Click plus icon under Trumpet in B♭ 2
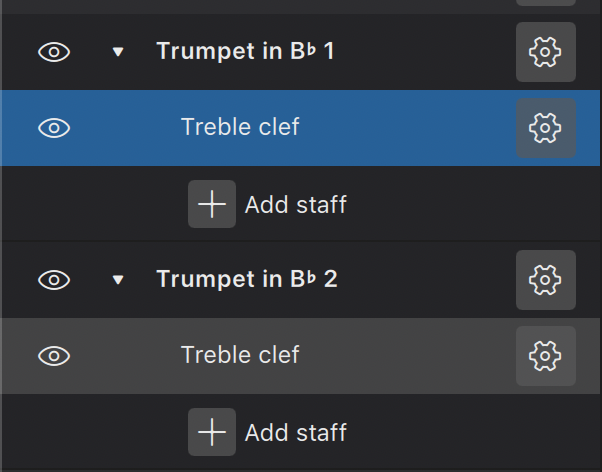602x472 pixels. click(x=212, y=432)
